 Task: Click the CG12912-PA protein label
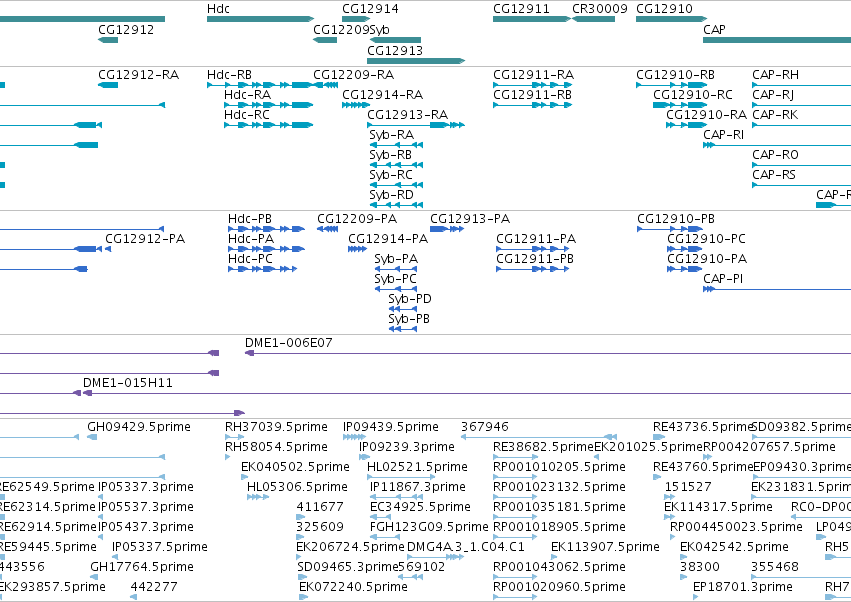click(145, 239)
